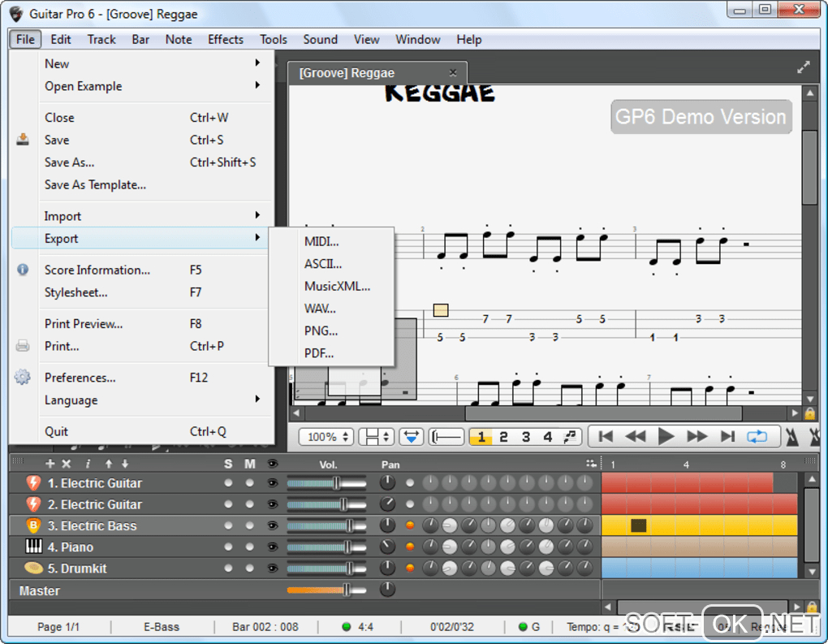The height and width of the screenshot is (644, 828).
Task: Mute the Drumkit track
Action: point(249,568)
